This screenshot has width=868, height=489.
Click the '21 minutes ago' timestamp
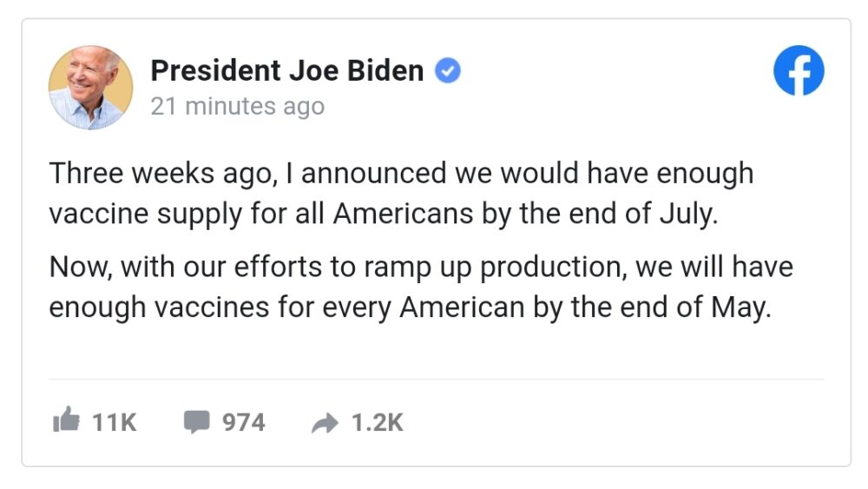(x=238, y=106)
